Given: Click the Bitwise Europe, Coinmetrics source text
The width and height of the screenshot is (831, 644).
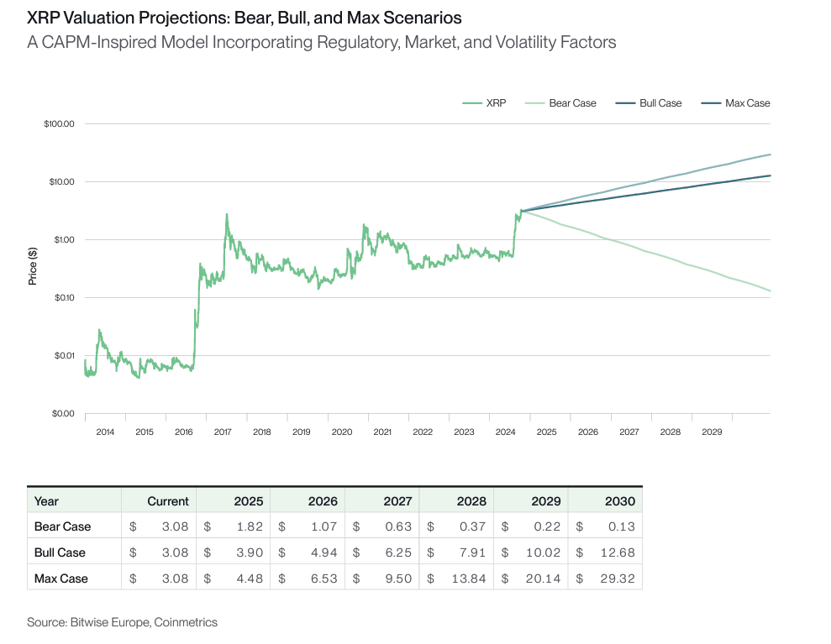Looking at the screenshot, I should coord(122,622).
